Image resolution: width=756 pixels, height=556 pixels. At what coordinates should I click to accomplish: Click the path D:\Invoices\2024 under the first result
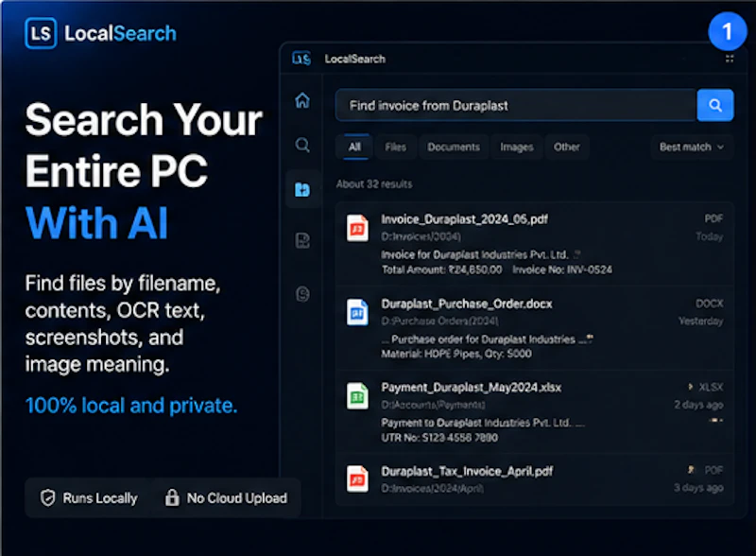(x=421, y=236)
